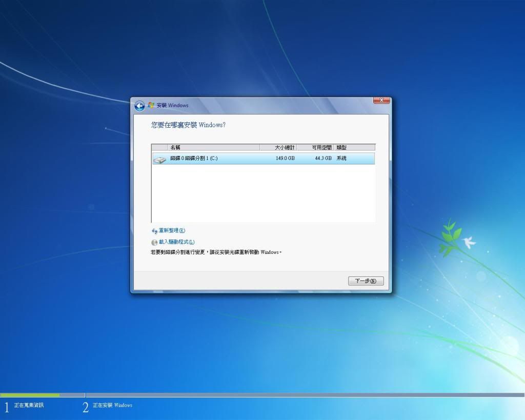Click the 您要在哪裏安裝 Windows? heading
The width and height of the screenshot is (525, 420).
188,125
